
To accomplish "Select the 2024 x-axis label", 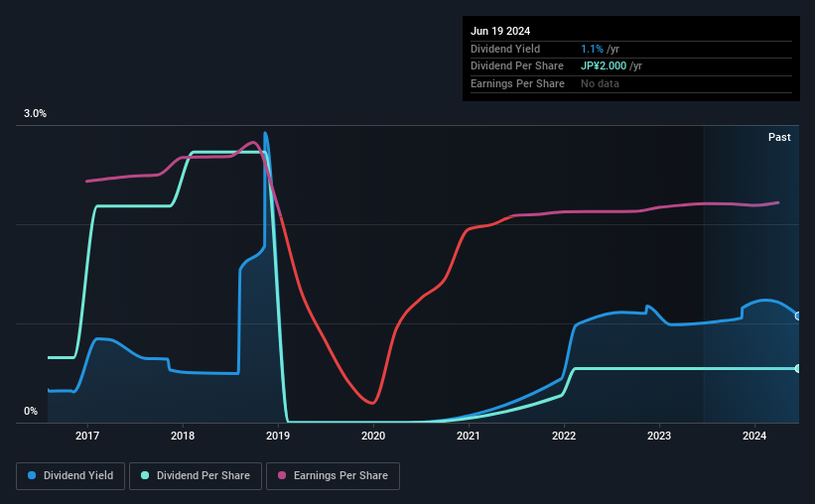I will pyautogui.click(x=754, y=436).
